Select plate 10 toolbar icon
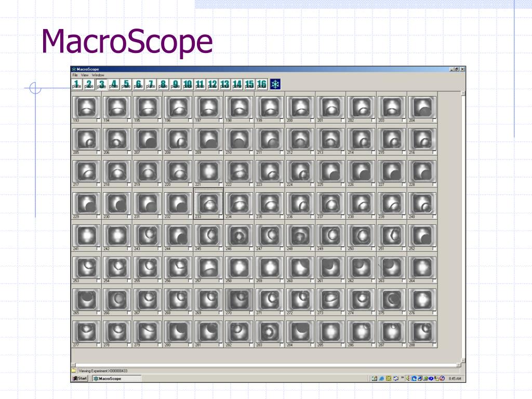Image resolution: width=532 pixels, height=399 pixels. (x=188, y=84)
